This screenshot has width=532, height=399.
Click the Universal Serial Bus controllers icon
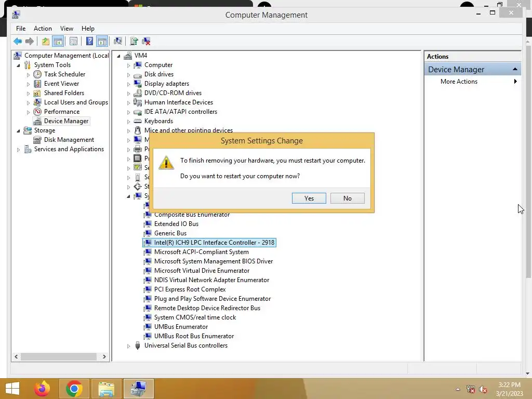click(x=137, y=345)
